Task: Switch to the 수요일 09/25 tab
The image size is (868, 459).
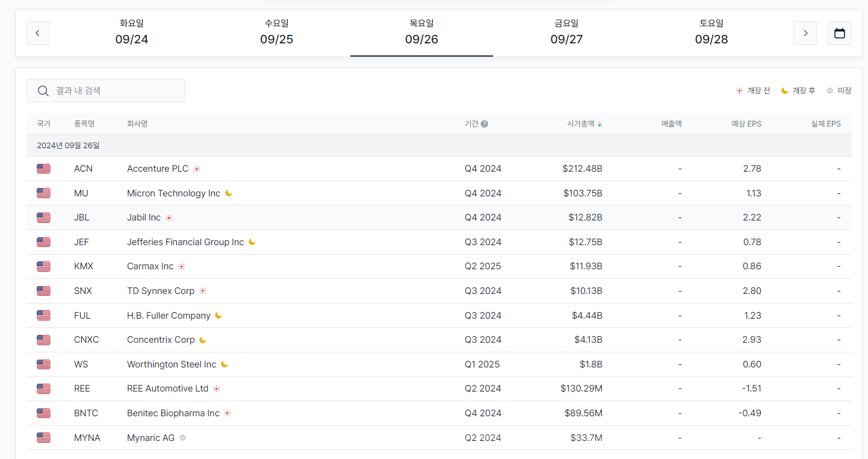Action: (x=277, y=33)
